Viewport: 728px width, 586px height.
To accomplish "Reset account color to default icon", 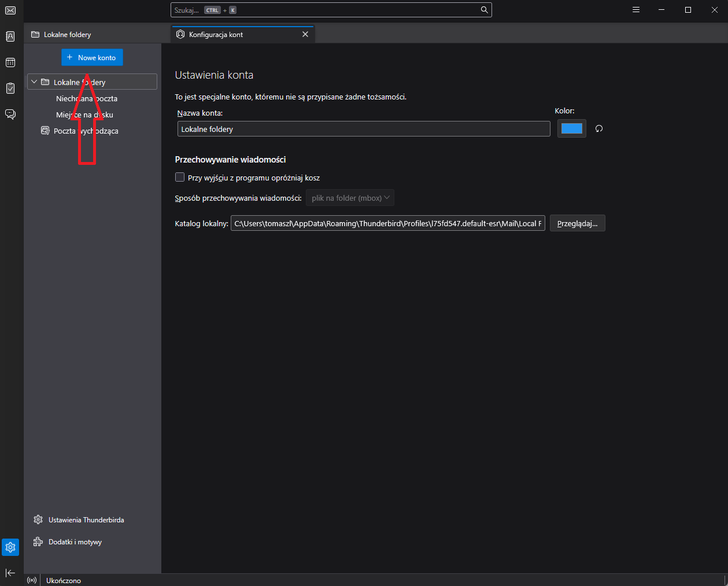I will 599,128.
